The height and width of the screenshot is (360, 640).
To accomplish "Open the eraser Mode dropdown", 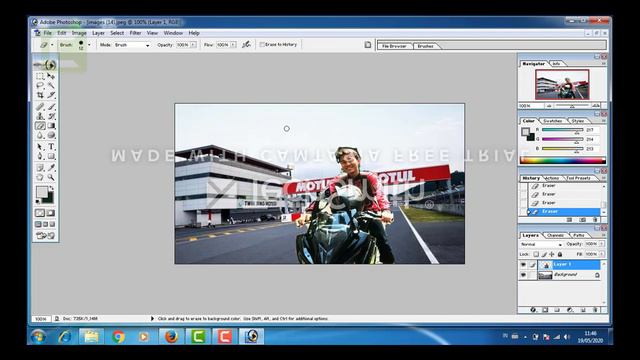I will [x=132, y=45].
